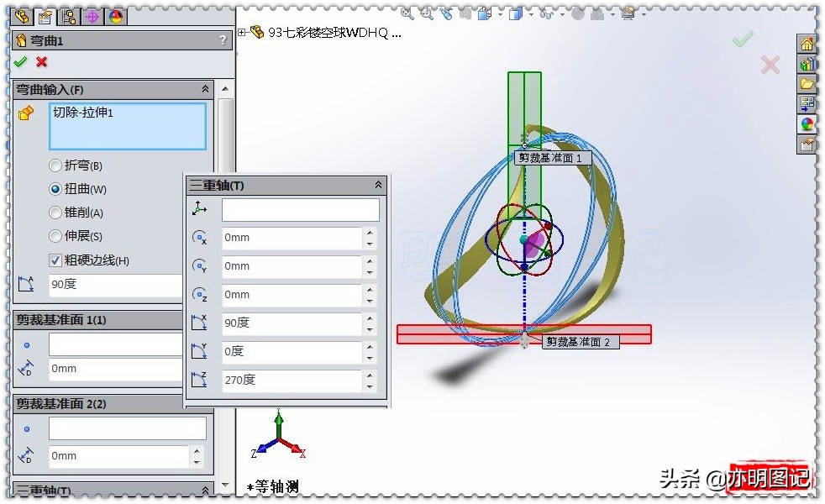Open the ConfigurationManager panel tab
This screenshot has height=504, width=825.
coord(68,14)
